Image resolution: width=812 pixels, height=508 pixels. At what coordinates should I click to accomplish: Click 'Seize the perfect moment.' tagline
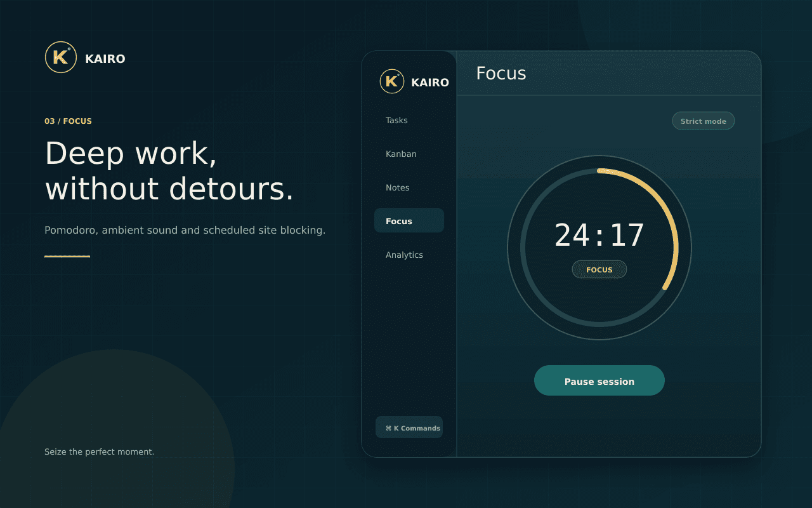coord(99,451)
